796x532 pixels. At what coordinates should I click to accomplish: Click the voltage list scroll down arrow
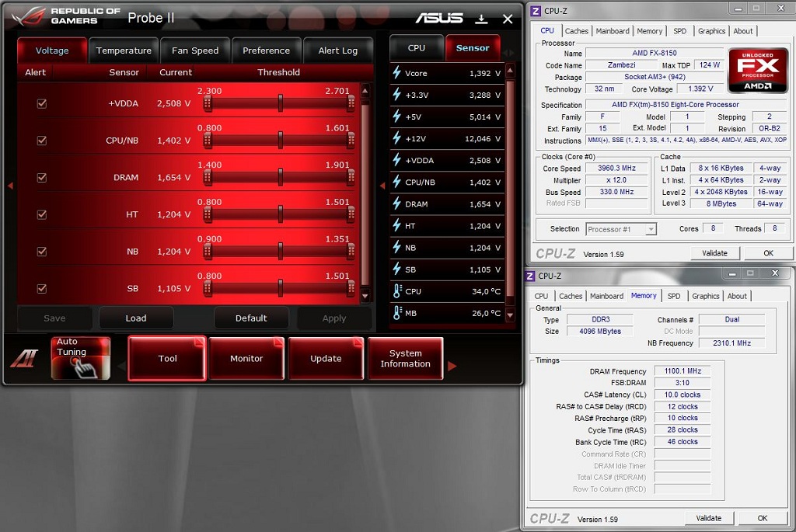365,295
